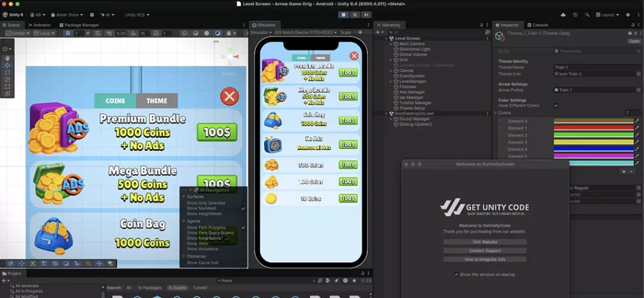Toggle Have Different Colors checkbox
Image resolution: width=644 pixels, height=298 pixels.
point(556,106)
